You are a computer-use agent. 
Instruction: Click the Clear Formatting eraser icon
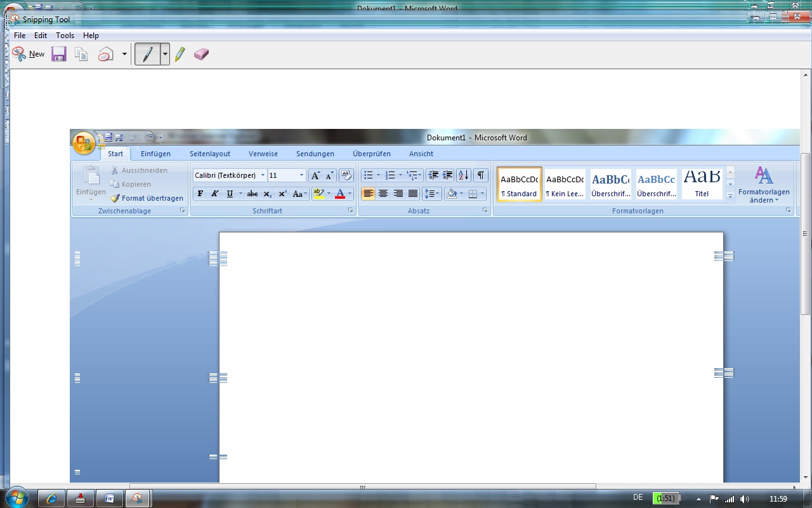(x=346, y=175)
